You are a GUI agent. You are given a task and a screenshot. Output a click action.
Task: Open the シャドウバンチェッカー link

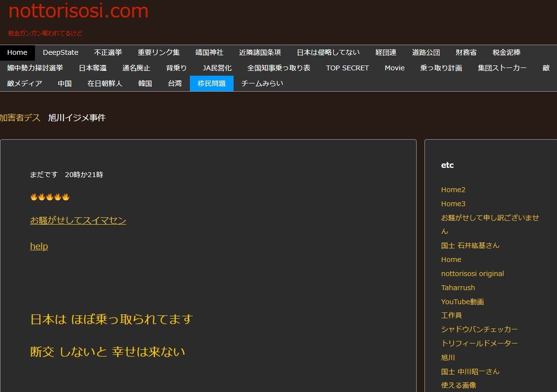479,329
